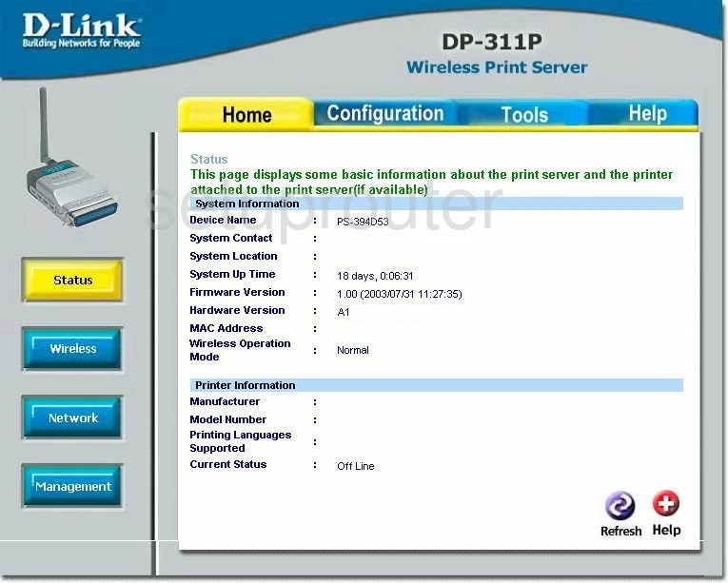This screenshot has width=728, height=583.
Task: Click the Wireless Print Server subtitle
Action: [x=497, y=68]
